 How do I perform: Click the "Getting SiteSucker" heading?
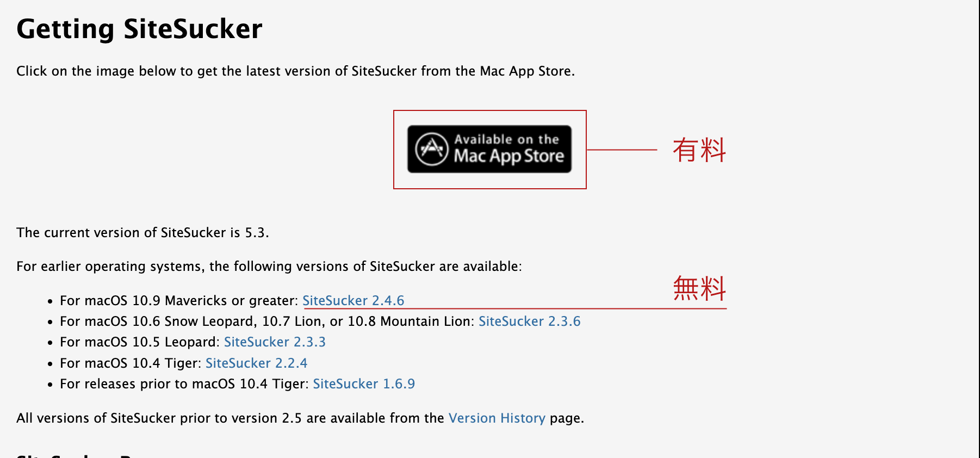pos(139,29)
